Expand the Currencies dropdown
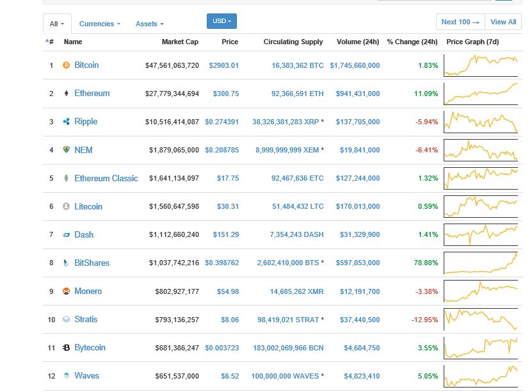 (x=100, y=24)
